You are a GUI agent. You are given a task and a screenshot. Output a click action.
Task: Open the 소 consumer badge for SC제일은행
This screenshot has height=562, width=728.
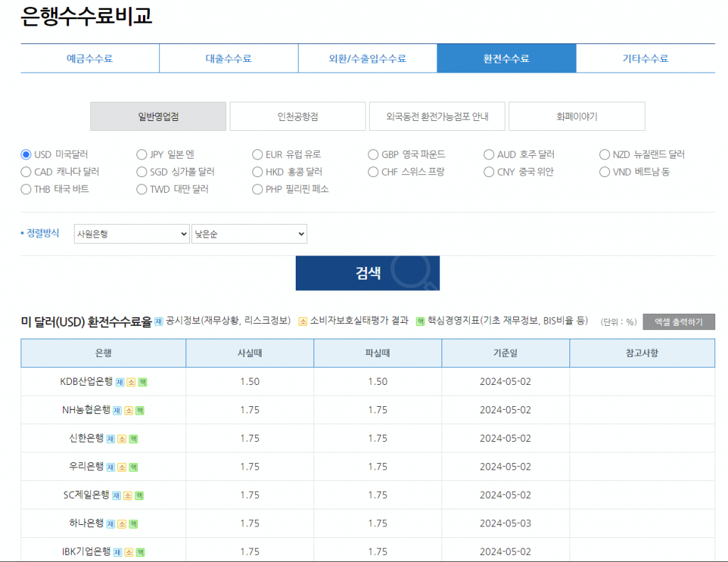(x=128, y=496)
